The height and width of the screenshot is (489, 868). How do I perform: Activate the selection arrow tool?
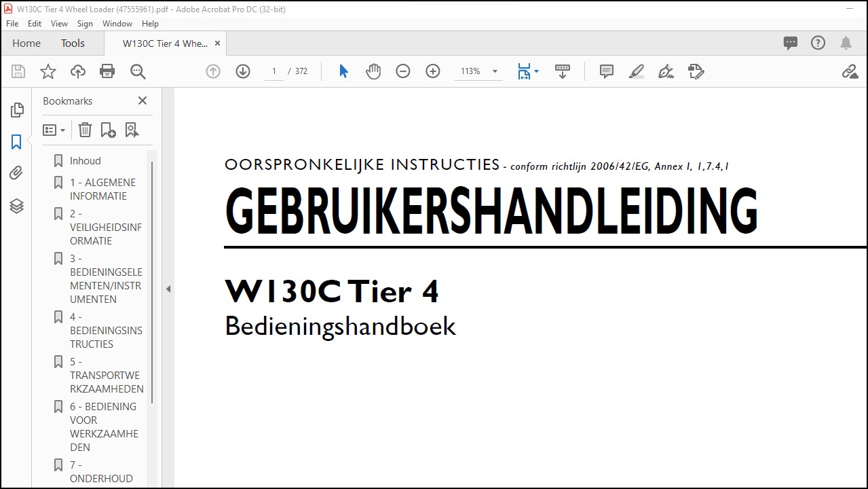pyautogui.click(x=343, y=71)
